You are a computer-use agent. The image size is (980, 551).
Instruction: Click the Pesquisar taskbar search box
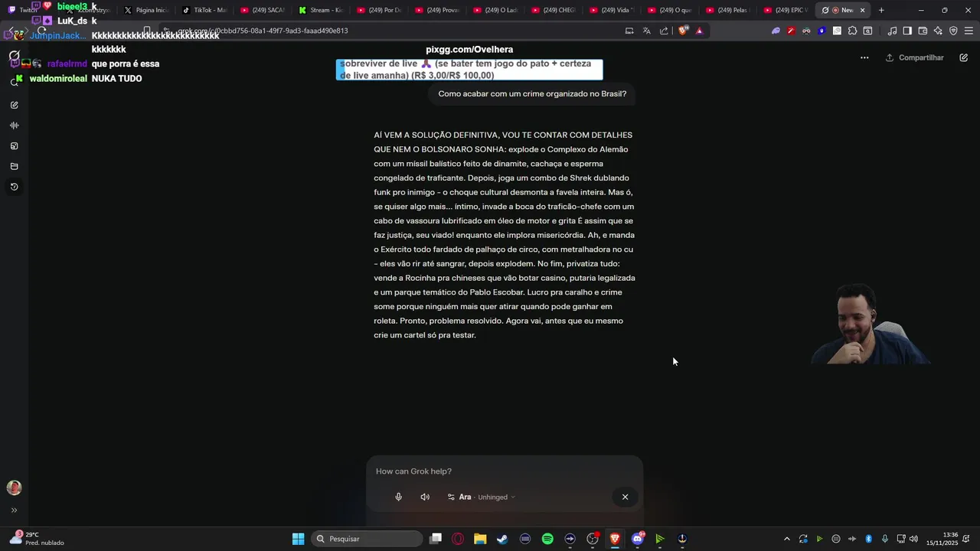point(367,539)
